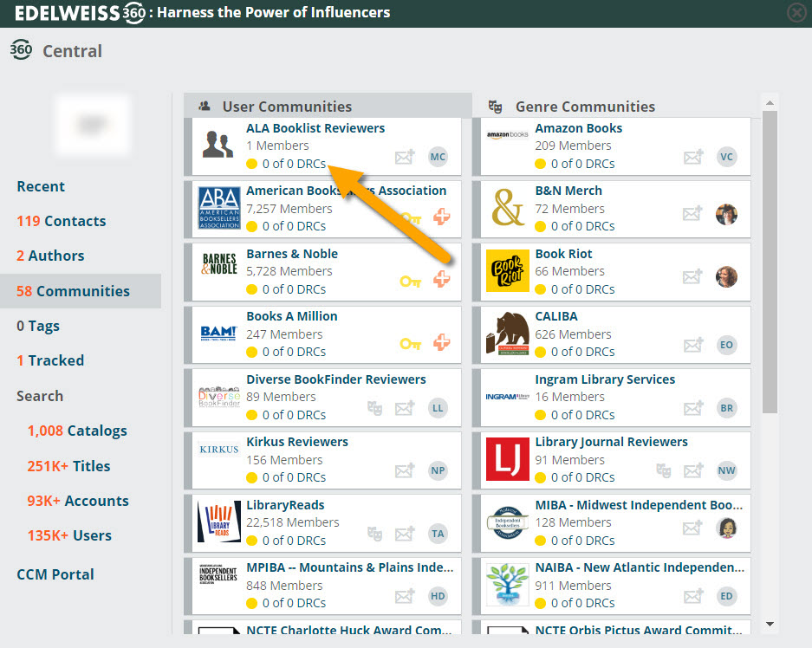
Task: Click the envelope icon on MPIBA community
Action: [x=405, y=596]
